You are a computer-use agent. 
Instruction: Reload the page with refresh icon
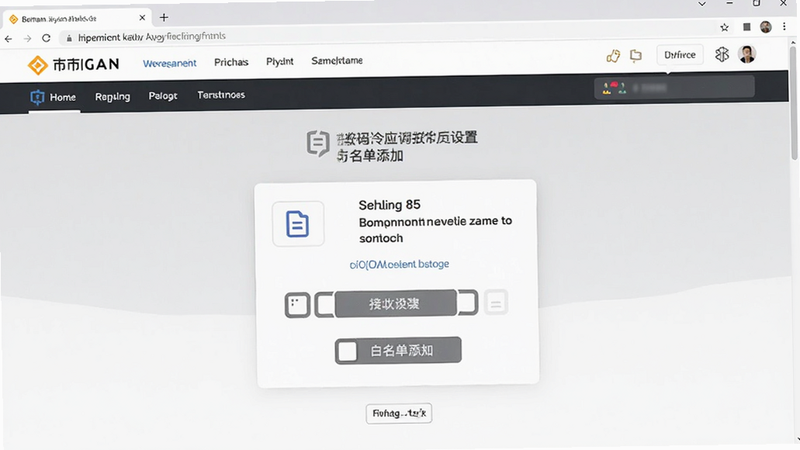tap(46, 38)
